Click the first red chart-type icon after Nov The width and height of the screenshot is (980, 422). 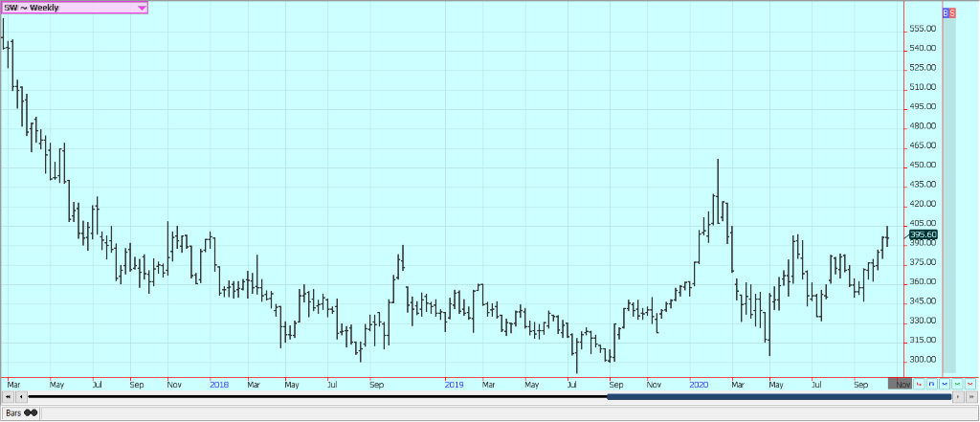click(918, 384)
